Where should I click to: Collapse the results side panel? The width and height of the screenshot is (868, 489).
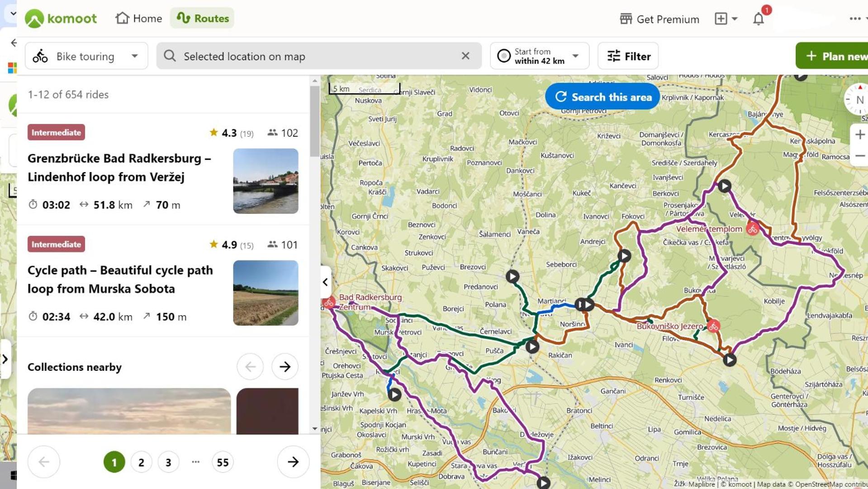coord(326,282)
